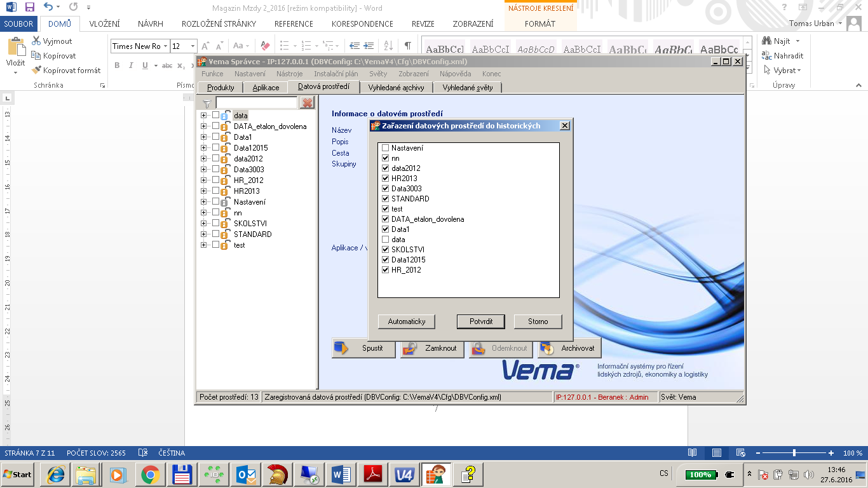Viewport: 868px width, 488px height.
Task: Click the V4 taskbar icon
Action: [404, 475]
